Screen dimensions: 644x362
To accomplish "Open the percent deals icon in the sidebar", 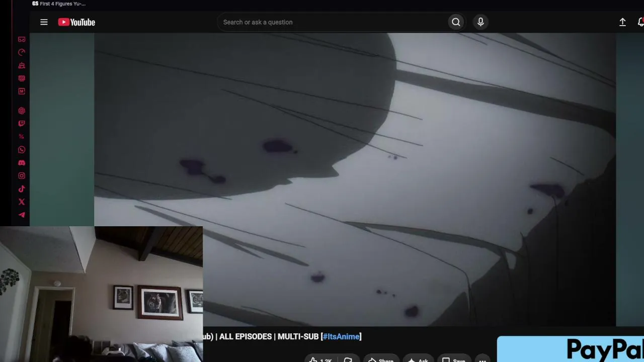I will click(22, 137).
